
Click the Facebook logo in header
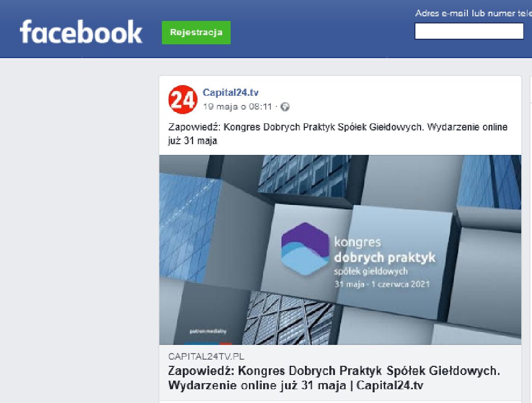(81, 32)
